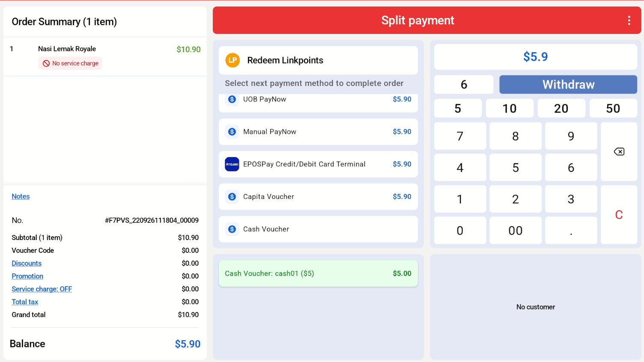Tap the double zero 00 key
644x362 pixels.
coord(516,231)
